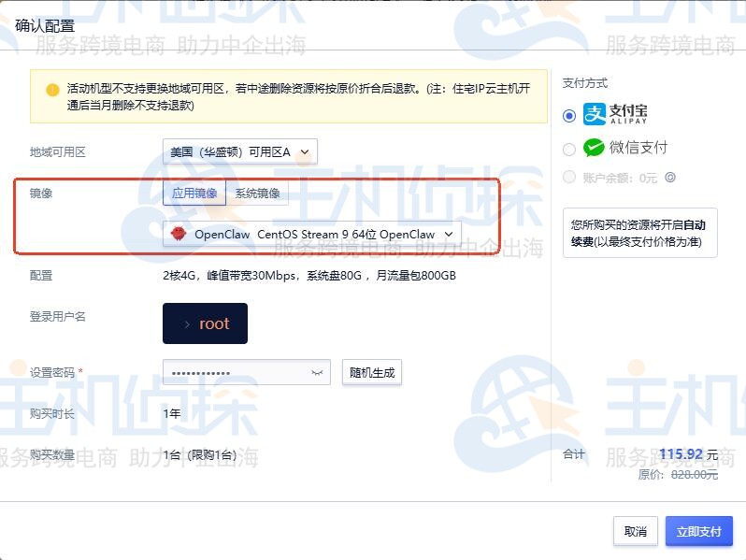Click the 1年 purchase duration value
This screenshot has width=746, height=560.
[172, 413]
